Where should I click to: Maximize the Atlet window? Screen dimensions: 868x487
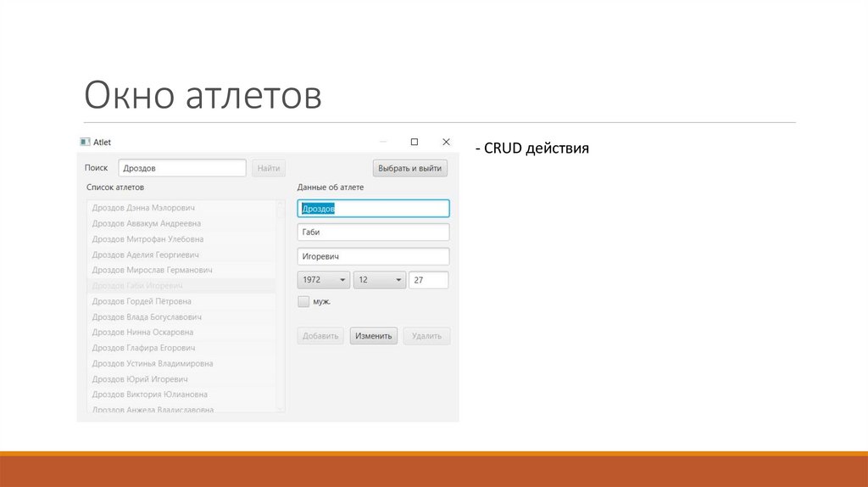point(414,143)
